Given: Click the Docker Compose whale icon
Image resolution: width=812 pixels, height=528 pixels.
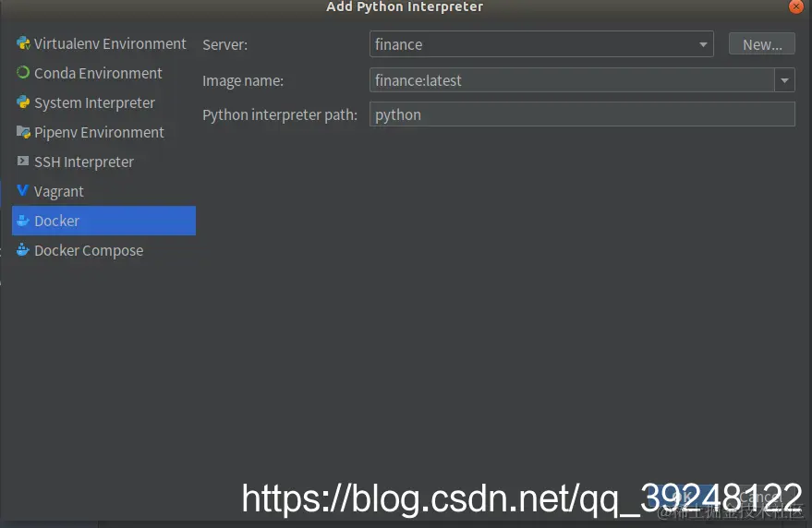Looking at the screenshot, I should click(x=23, y=250).
